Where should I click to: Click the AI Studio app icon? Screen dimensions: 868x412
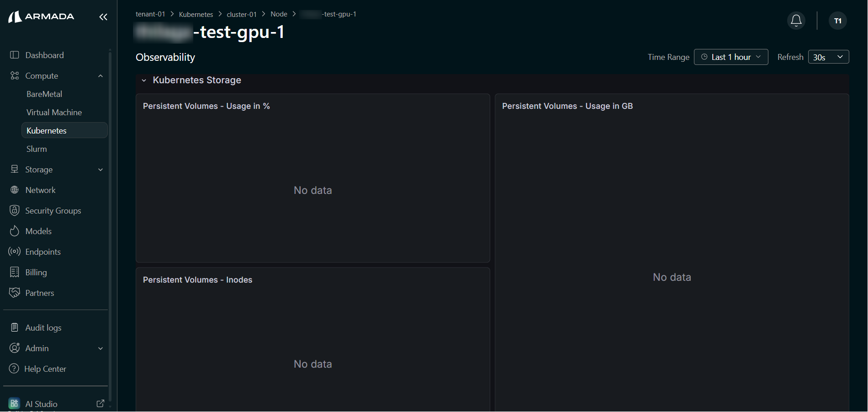pos(14,404)
